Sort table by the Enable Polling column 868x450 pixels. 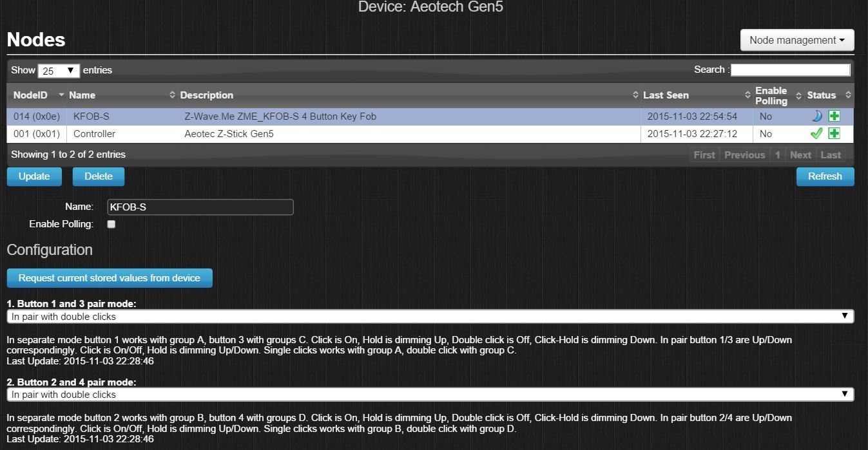pos(778,95)
